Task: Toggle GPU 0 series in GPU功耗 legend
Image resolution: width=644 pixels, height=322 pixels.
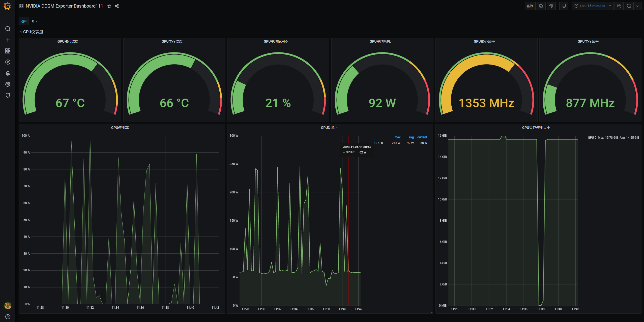Action: pos(378,143)
